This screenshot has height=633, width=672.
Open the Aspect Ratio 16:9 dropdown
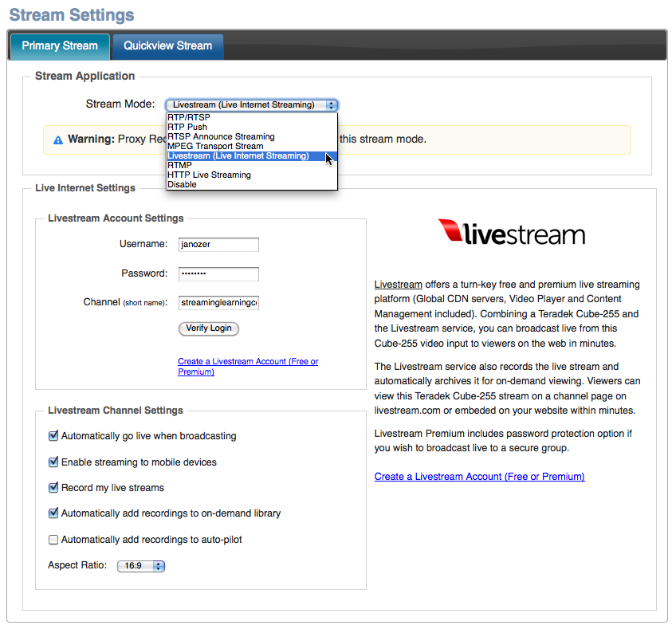(x=141, y=566)
